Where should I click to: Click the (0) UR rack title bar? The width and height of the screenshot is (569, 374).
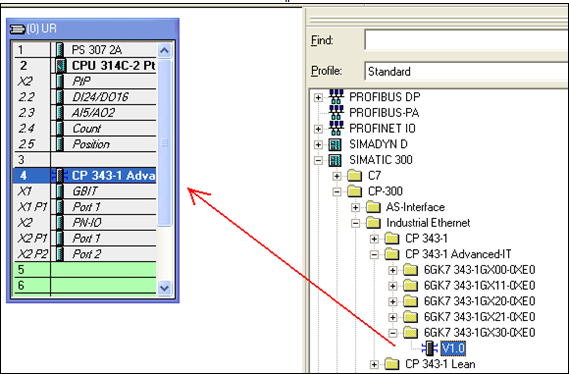click(x=93, y=29)
